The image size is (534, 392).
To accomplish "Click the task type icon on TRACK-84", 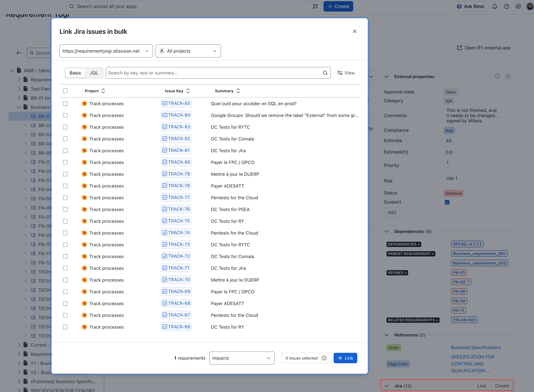I will [x=165, y=115].
